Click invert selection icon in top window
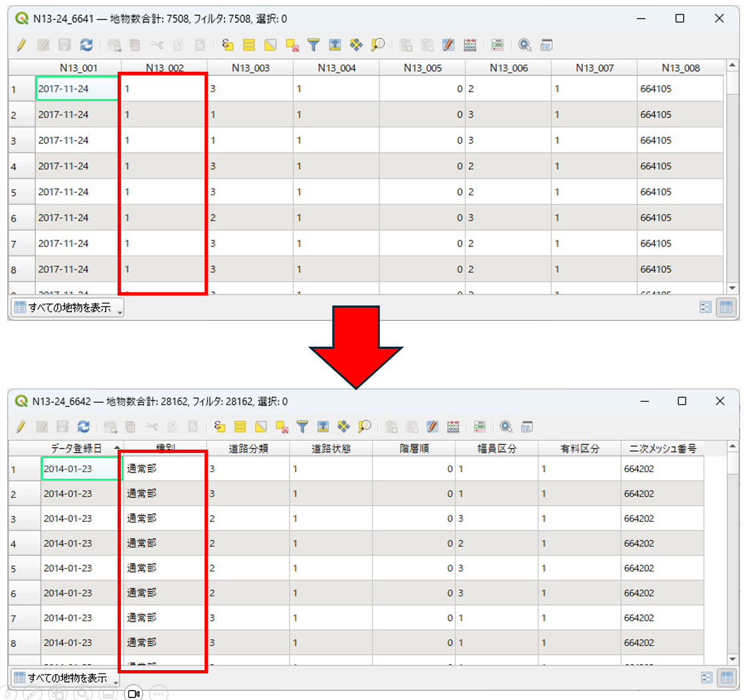 click(270, 45)
